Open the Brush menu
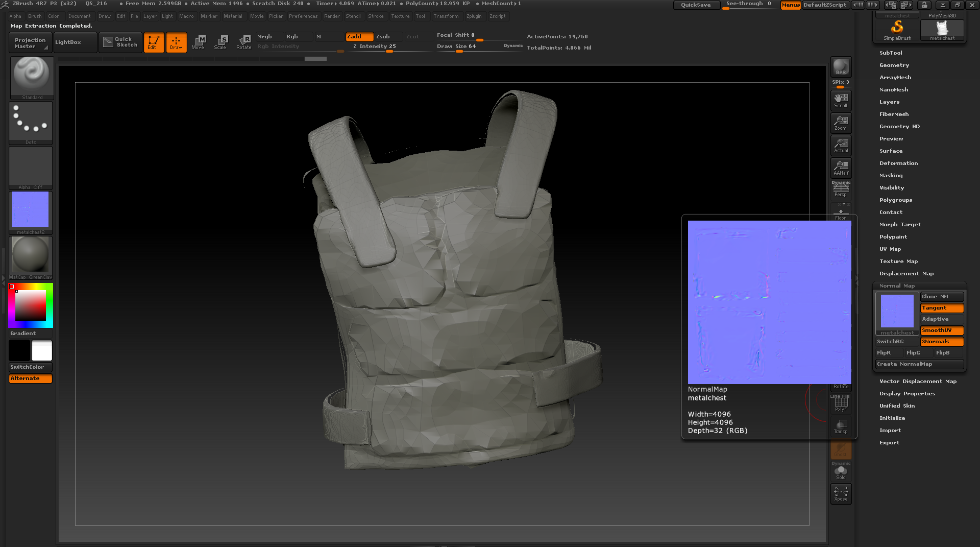Viewport: 980px width, 547px height. (35, 16)
